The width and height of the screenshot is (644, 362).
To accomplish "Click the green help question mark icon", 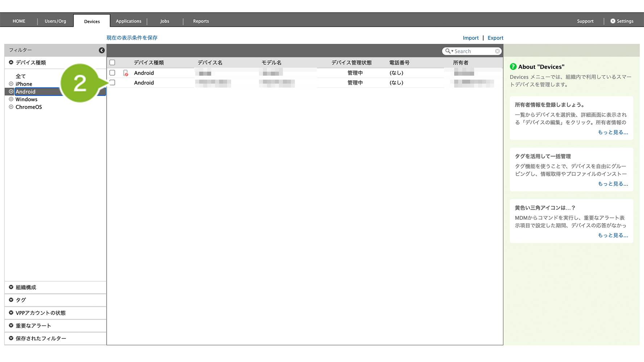I will (x=513, y=67).
